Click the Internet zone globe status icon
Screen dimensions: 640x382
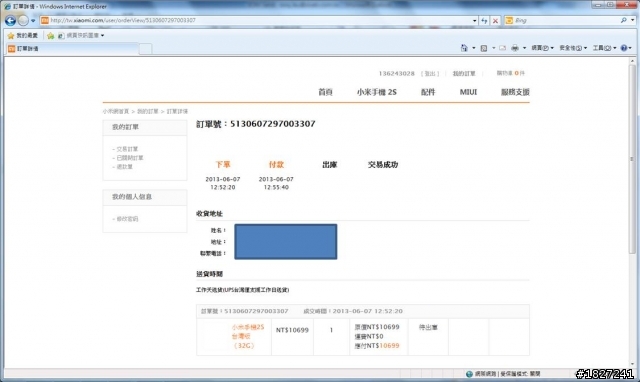pos(469,374)
